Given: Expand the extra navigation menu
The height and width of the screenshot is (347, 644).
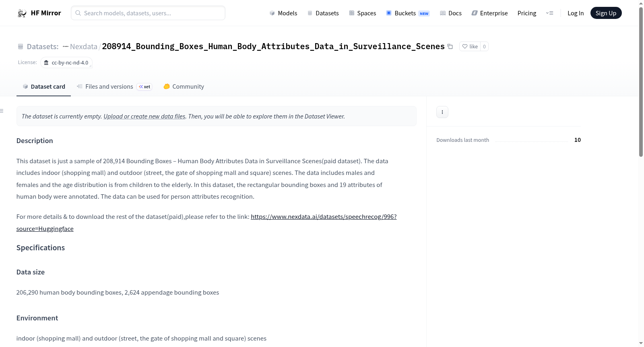Looking at the screenshot, I should point(549,13).
